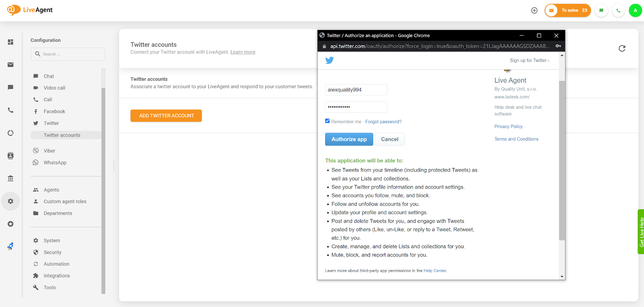Click the To solve 23 tickets button
The height and width of the screenshot is (307, 644).
click(568, 10)
